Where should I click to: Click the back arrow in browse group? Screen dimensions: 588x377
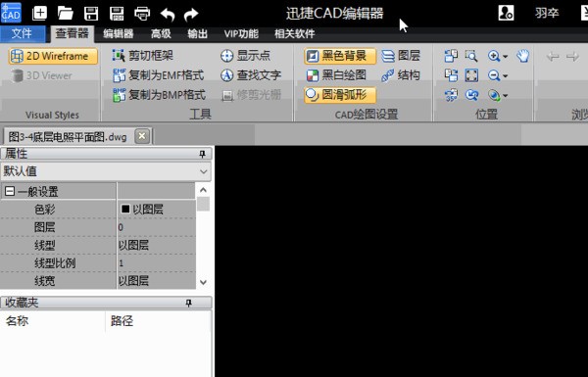(553, 57)
